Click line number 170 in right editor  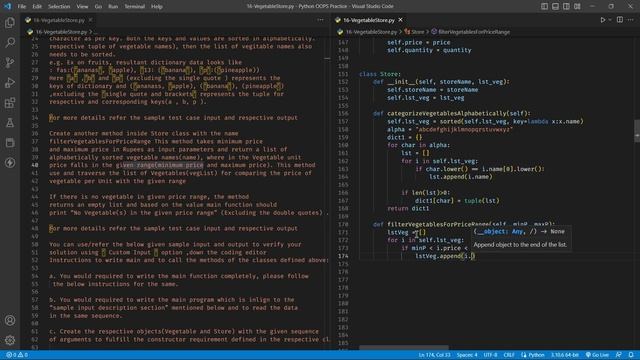click(x=343, y=224)
